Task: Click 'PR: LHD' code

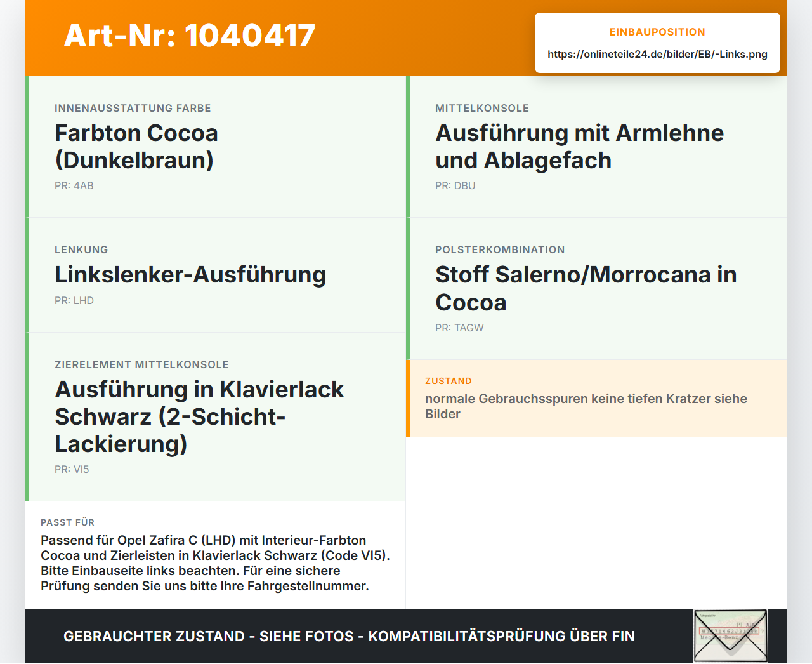Action: coord(74,300)
